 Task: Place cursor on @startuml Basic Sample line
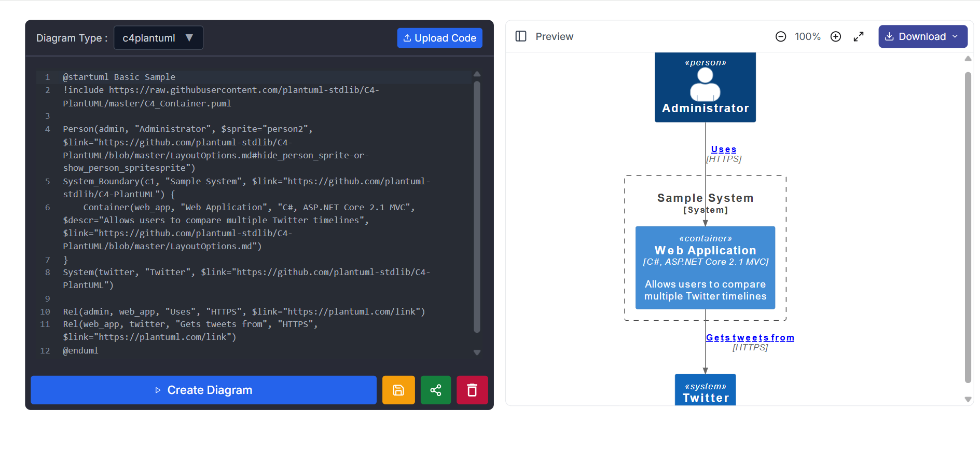tap(119, 77)
